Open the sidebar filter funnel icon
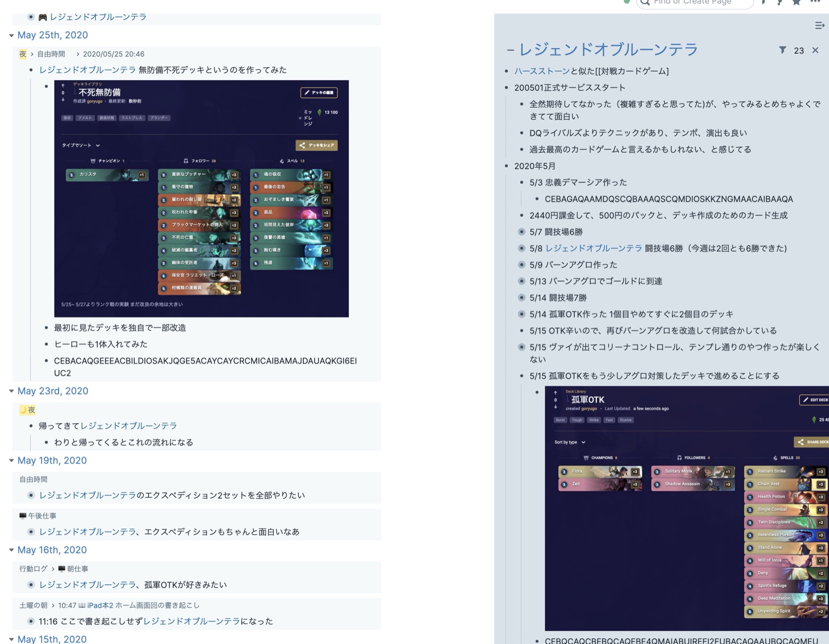829x644 pixels. click(782, 50)
